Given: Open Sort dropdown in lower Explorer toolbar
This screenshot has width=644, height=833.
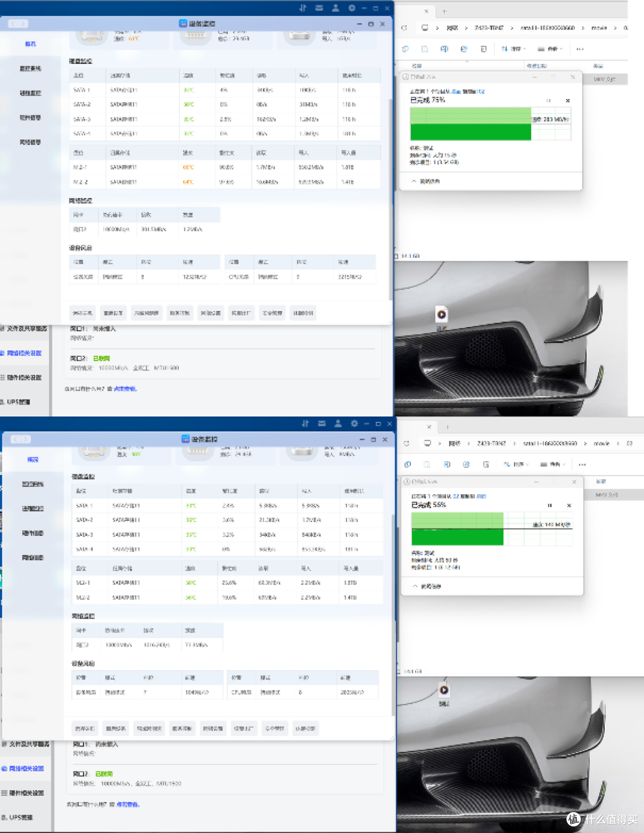Looking at the screenshot, I should tap(517, 464).
